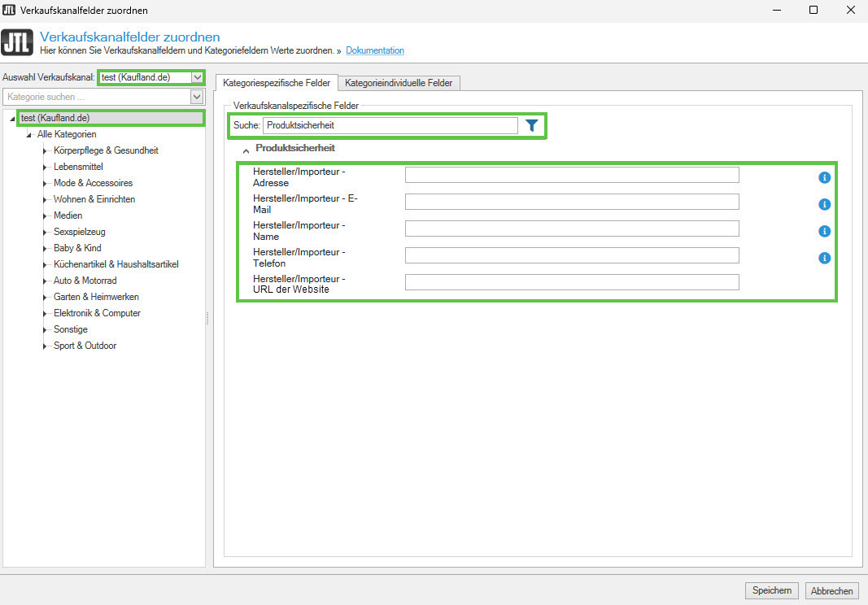868x605 pixels.
Task: Click the Abbrechen button
Action: (831, 591)
